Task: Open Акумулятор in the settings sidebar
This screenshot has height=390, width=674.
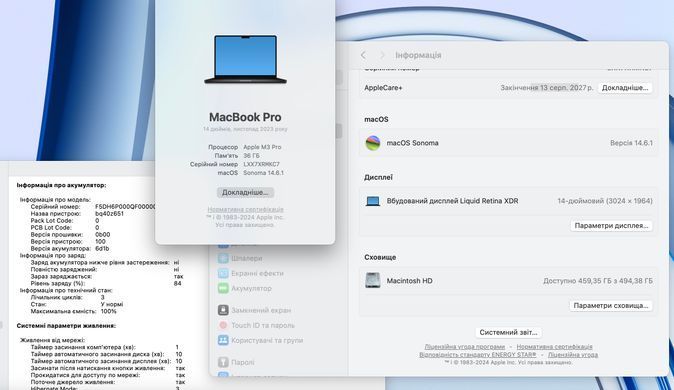Action: click(245, 289)
